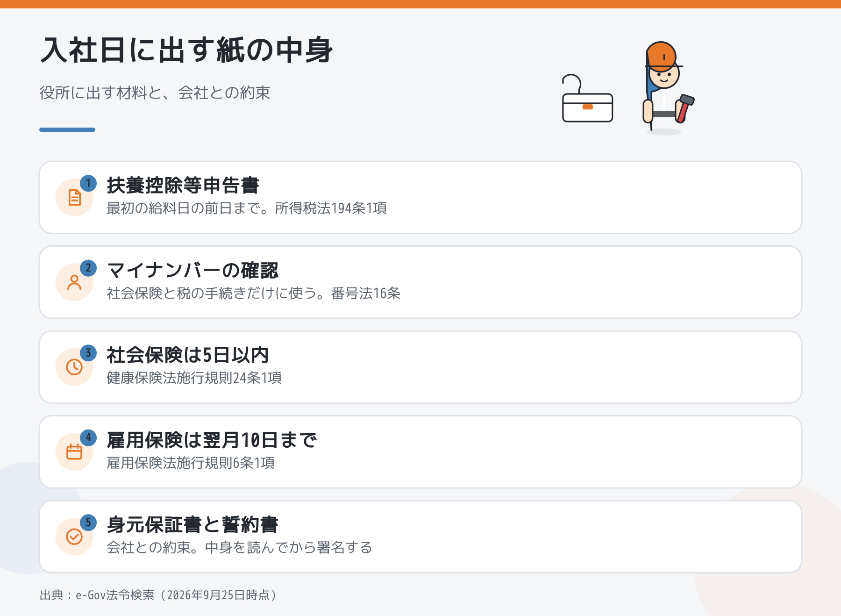Click the main title 入社日に出す紙の中身

pos(186,50)
